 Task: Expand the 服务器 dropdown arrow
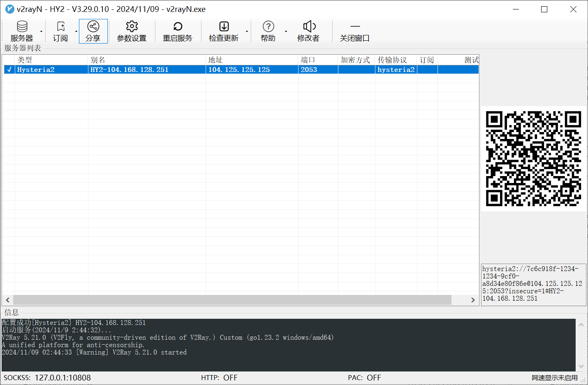pyautogui.click(x=41, y=32)
